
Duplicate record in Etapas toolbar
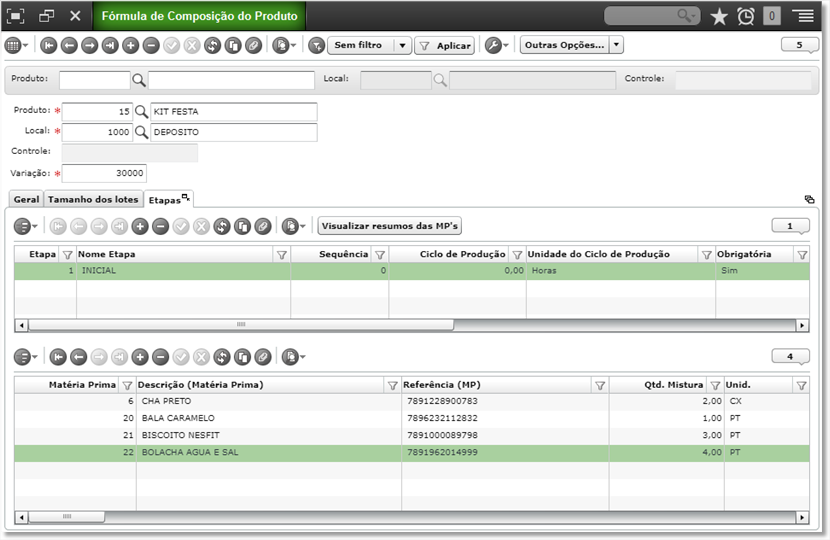[242, 227]
